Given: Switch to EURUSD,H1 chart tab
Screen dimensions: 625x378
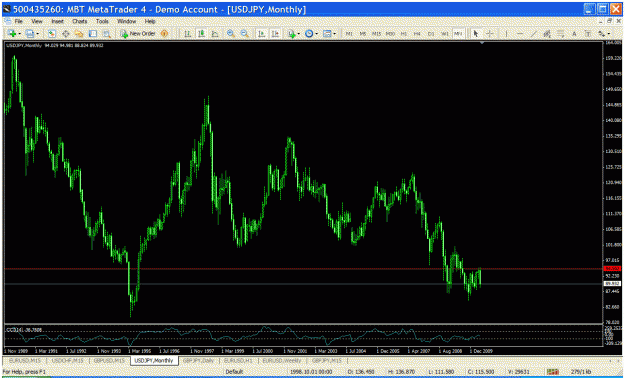Looking at the screenshot, I should click(x=238, y=360).
